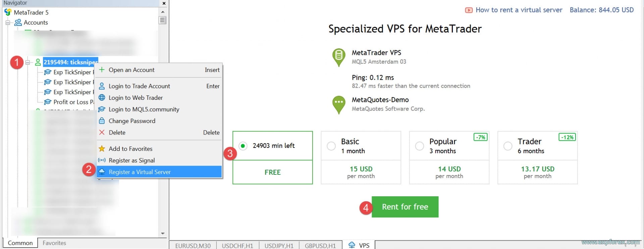The image size is (644, 249).
Task: Click the -7% discount badge
Action: click(480, 137)
